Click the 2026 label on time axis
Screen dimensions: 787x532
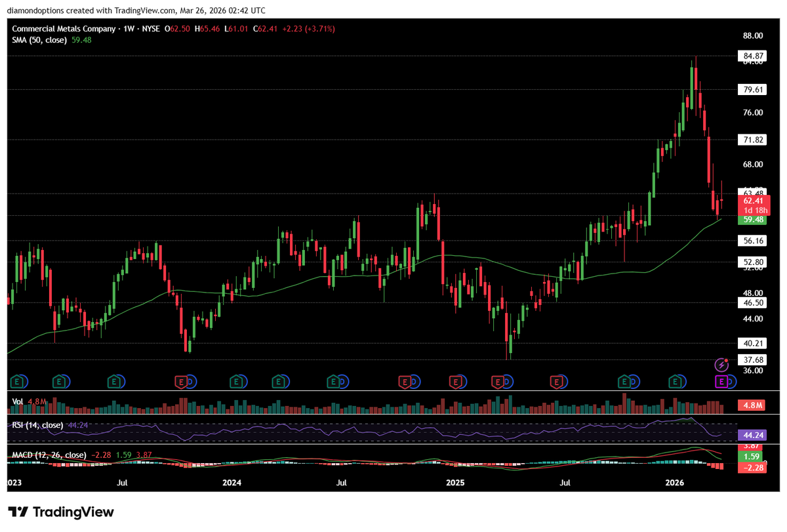[675, 483]
